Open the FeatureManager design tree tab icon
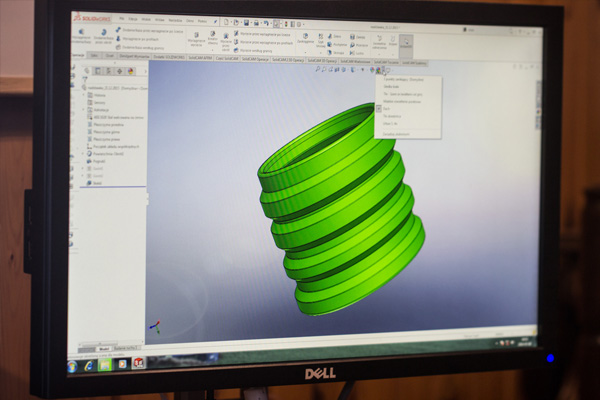The height and width of the screenshot is (400, 600). pyautogui.click(x=88, y=71)
